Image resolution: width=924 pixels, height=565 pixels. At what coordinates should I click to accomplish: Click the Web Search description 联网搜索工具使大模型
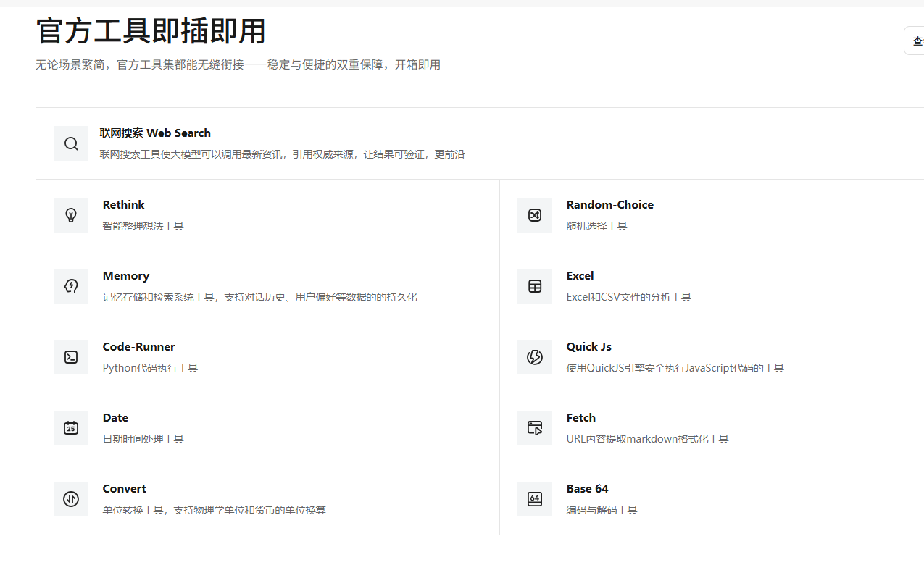pos(282,154)
